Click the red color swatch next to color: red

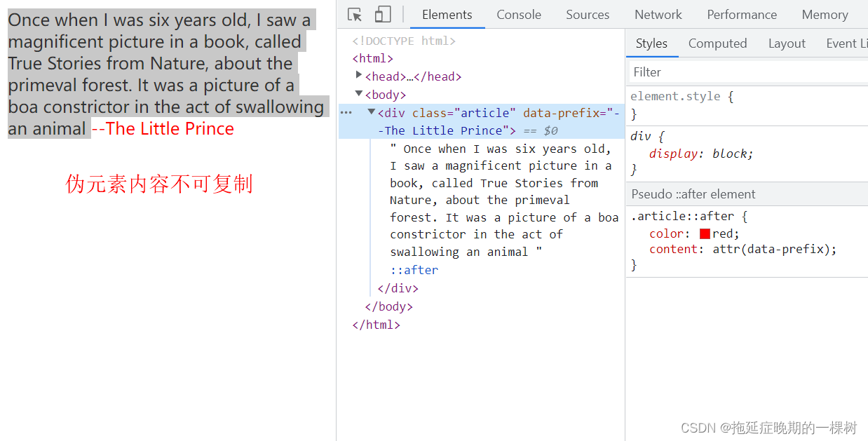pyautogui.click(x=705, y=233)
